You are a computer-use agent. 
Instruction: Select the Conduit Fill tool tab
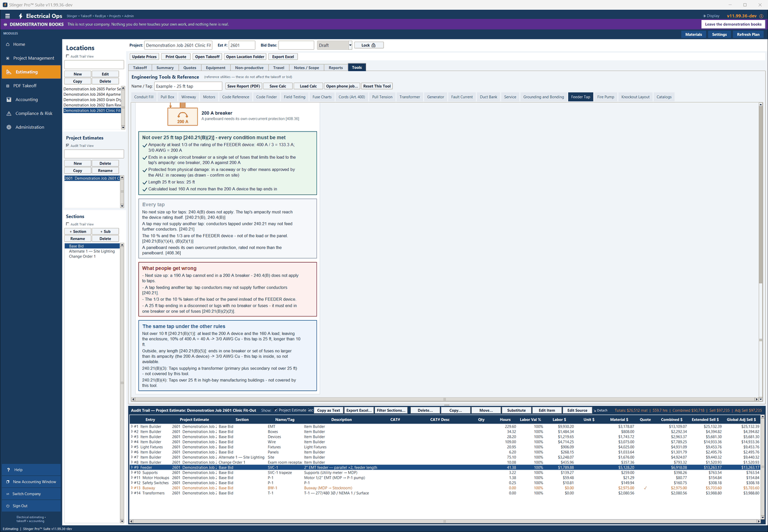pos(144,97)
